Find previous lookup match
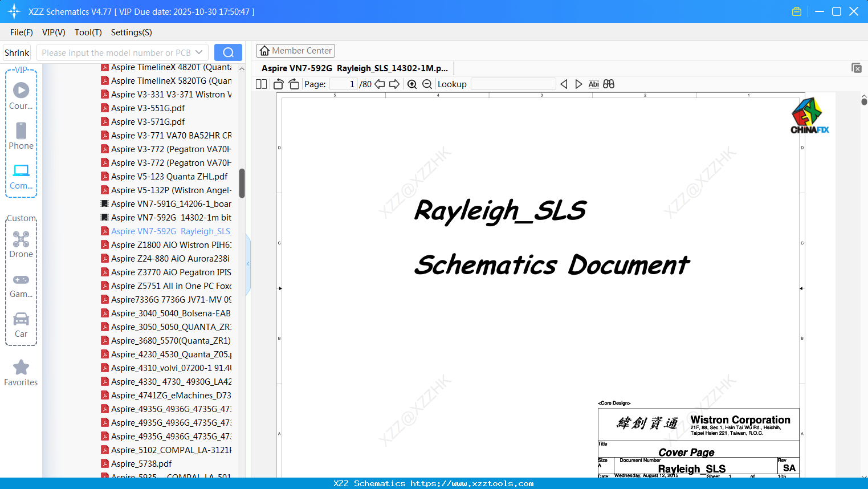 click(x=564, y=84)
